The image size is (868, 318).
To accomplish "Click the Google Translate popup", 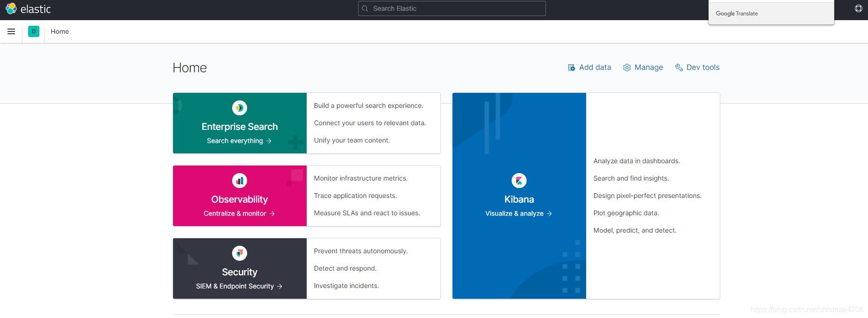I will click(x=771, y=13).
